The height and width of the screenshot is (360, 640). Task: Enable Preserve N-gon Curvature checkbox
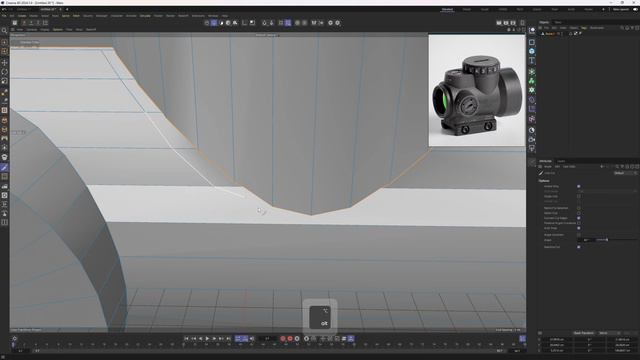pos(579,223)
